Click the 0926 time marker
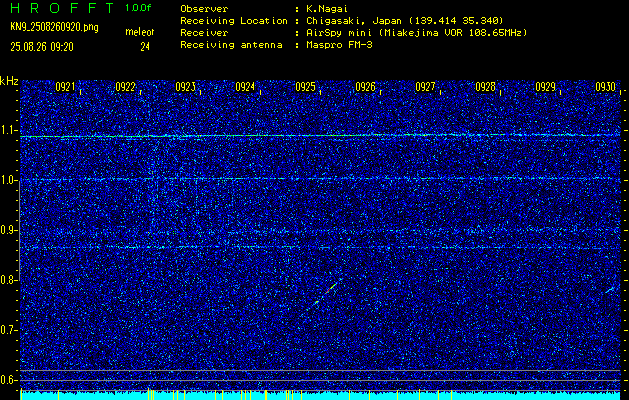This screenshot has width=629, height=400. tap(365, 87)
